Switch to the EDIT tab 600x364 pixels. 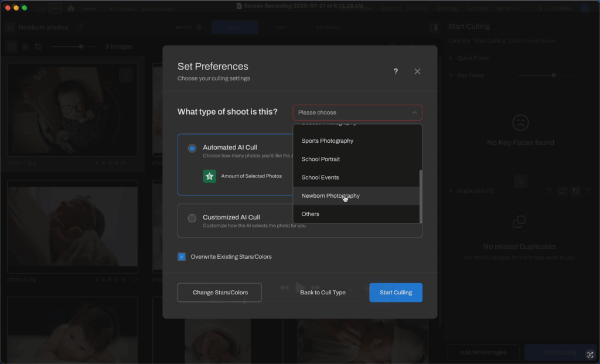coord(281,27)
